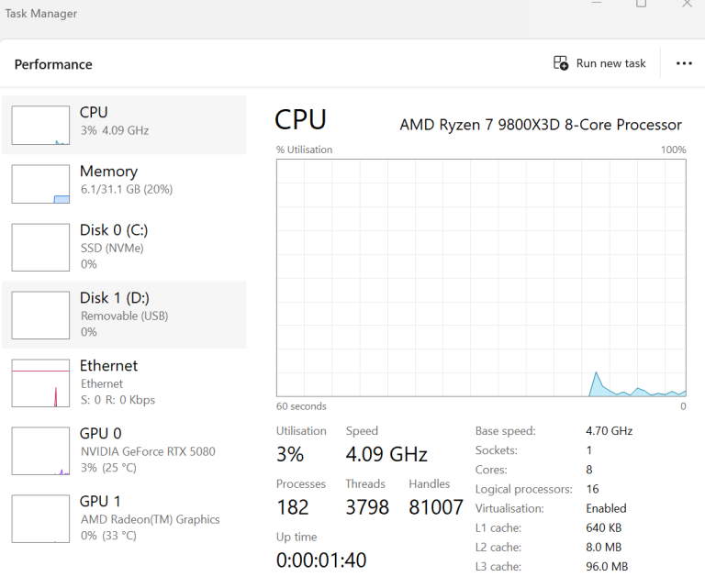
Task: Select NVIDIA GeForce RTX 5080 GPU entry
Action: (x=147, y=451)
